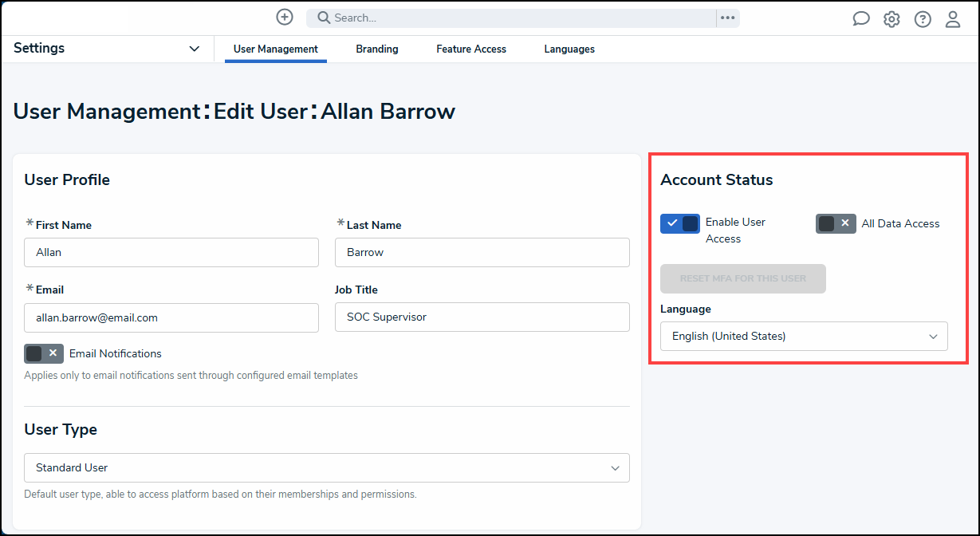Click the User Type heading

click(x=61, y=430)
